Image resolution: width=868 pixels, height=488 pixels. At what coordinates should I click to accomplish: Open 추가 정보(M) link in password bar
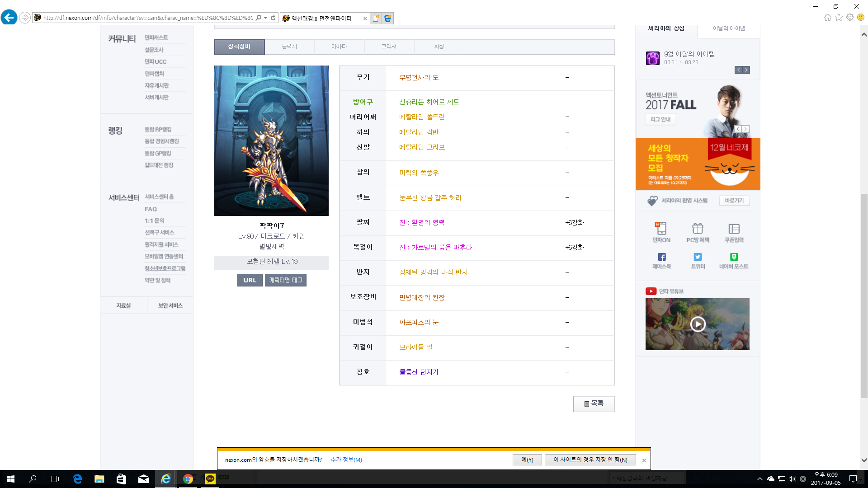[346, 460]
